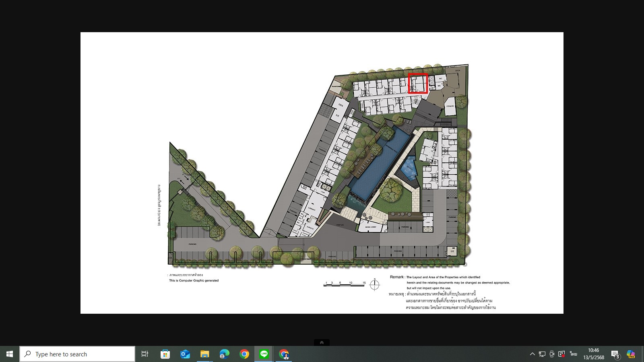This screenshot has height=362, width=644.
Task: Switch to the LINE app in taskbar
Action: pyautogui.click(x=264, y=354)
